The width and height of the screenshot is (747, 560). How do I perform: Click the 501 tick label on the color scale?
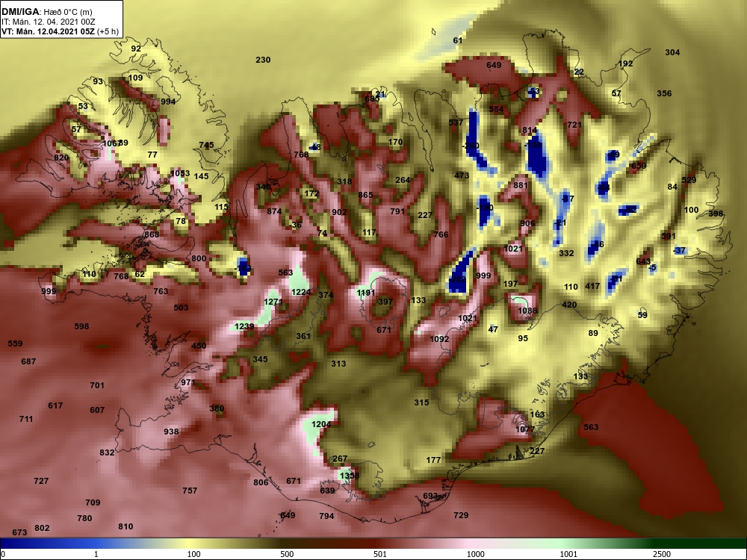point(379,554)
